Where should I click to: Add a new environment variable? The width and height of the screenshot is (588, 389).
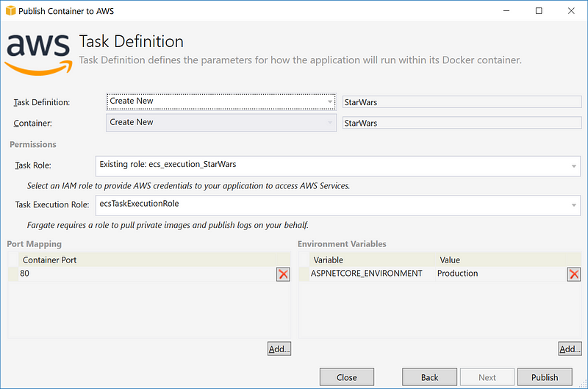tap(569, 349)
